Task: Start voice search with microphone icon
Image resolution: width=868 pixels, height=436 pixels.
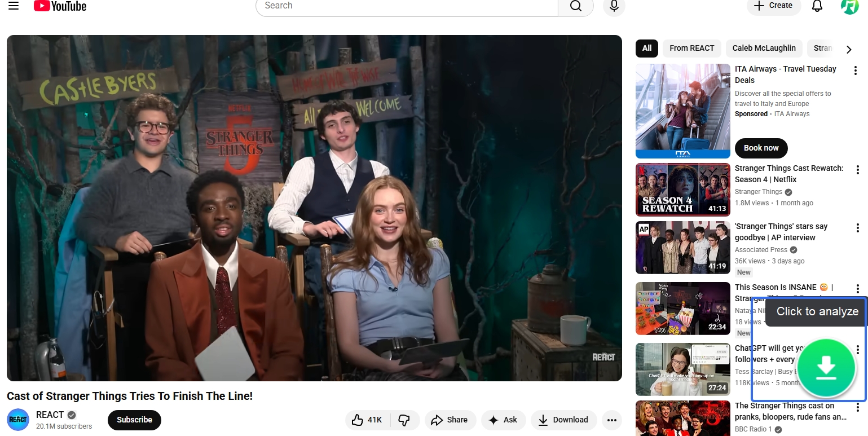Action: pos(614,6)
